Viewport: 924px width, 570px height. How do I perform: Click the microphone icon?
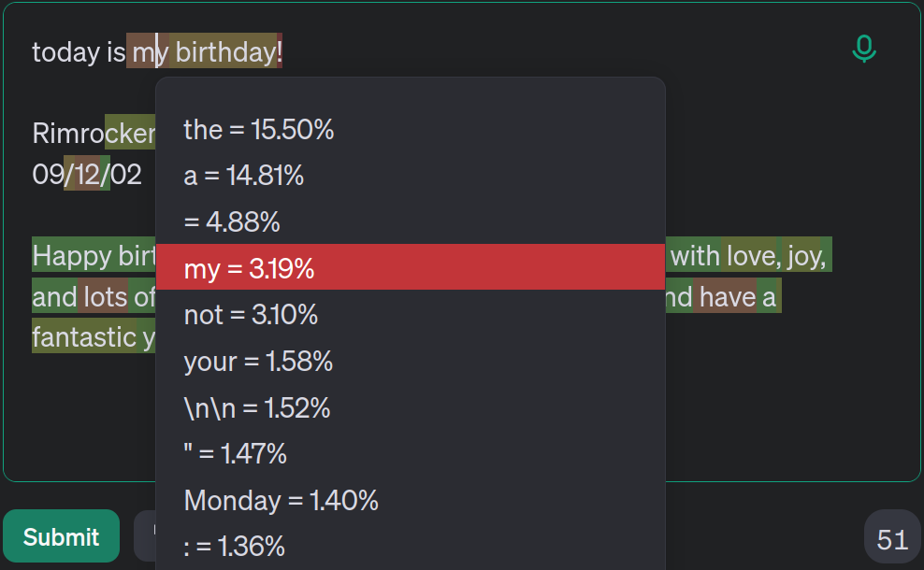click(x=864, y=49)
